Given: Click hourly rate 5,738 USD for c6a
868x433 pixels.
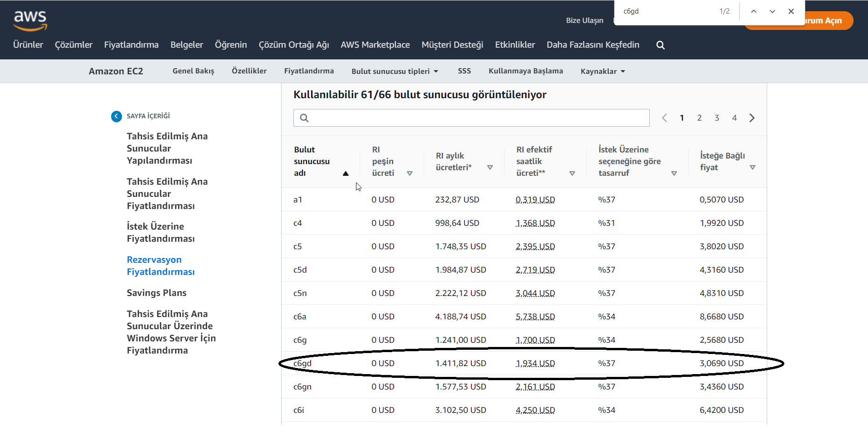Looking at the screenshot, I should (x=535, y=317).
